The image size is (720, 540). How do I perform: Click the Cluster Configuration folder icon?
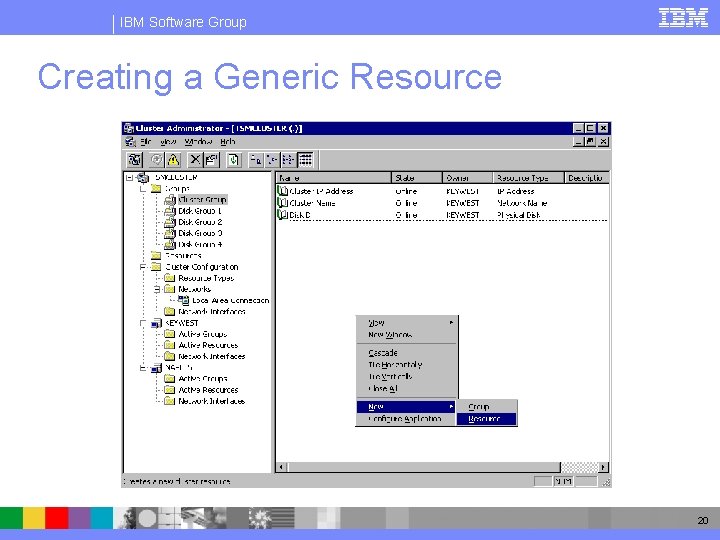(156, 267)
